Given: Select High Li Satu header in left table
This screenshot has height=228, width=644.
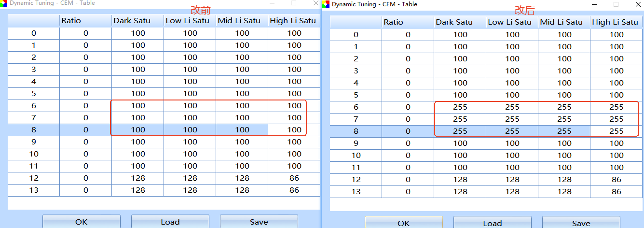Looking at the screenshot, I should 294,21.
